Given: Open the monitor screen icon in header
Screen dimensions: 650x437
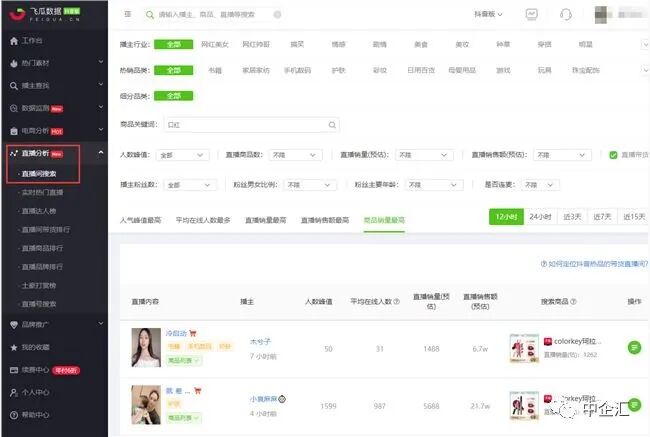Looking at the screenshot, I should (x=531, y=14).
